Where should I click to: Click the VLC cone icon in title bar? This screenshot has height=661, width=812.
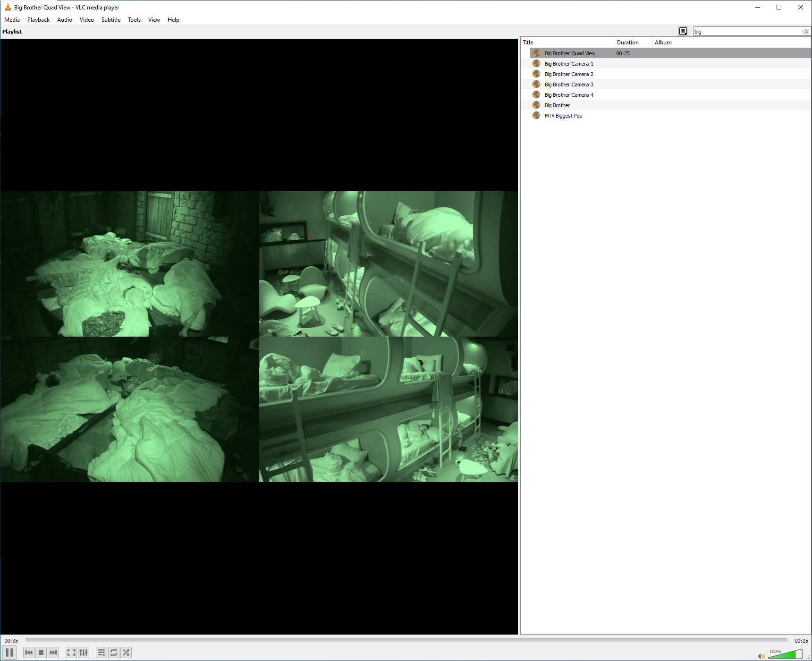pos(8,7)
